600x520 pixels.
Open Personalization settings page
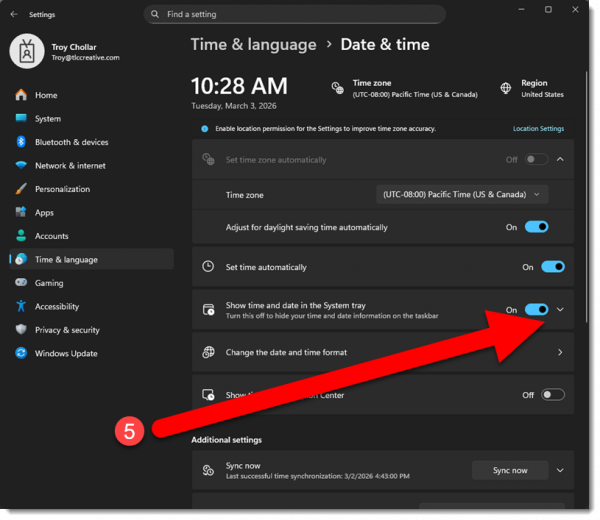coord(62,189)
